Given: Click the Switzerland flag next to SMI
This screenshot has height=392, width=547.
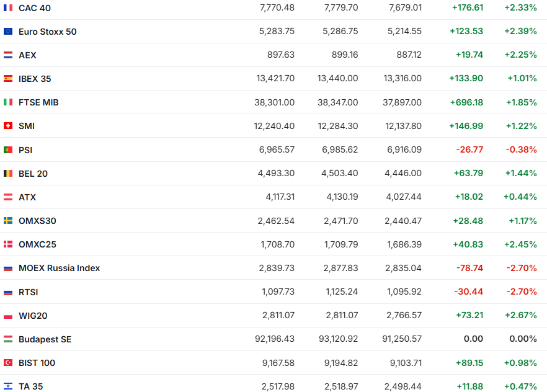Looking at the screenshot, I should pos(8,126).
